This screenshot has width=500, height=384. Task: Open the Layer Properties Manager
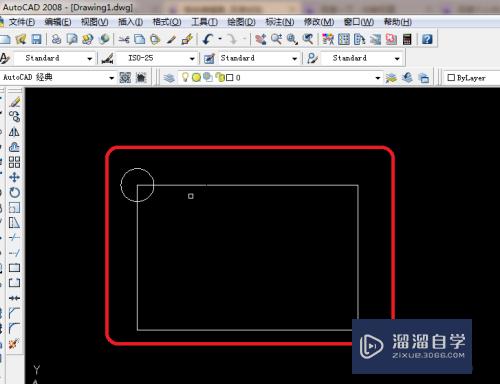pyautogui.click(x=169, y=78)
